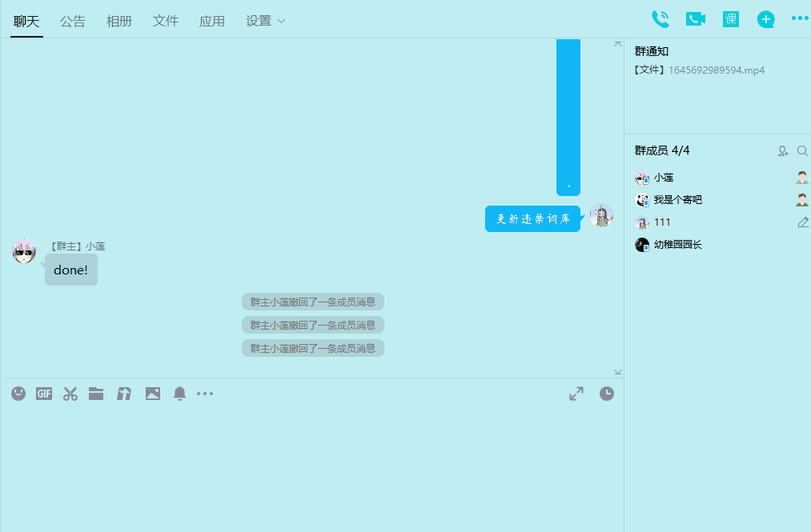Image resolution: width=811 pixels, height=532 pixels.
Task: Insert a picture with the image icon
Action: pos(153,394)
